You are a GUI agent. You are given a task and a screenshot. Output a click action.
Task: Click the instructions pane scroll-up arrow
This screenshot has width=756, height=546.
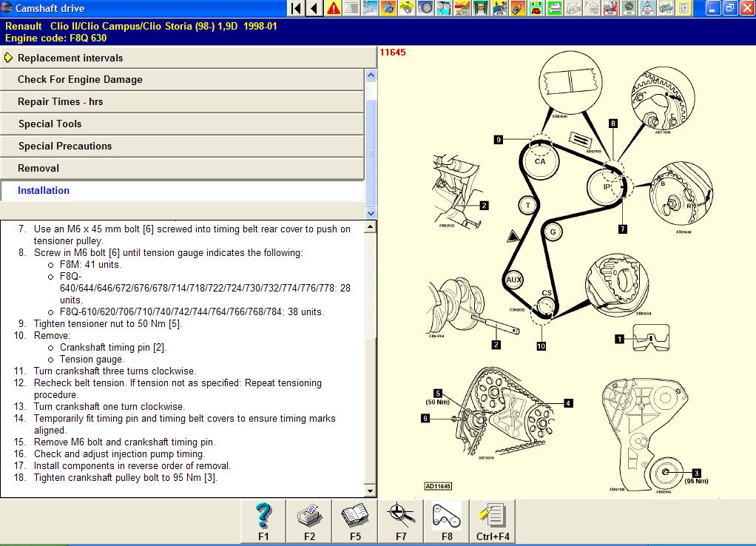point(371,226)
